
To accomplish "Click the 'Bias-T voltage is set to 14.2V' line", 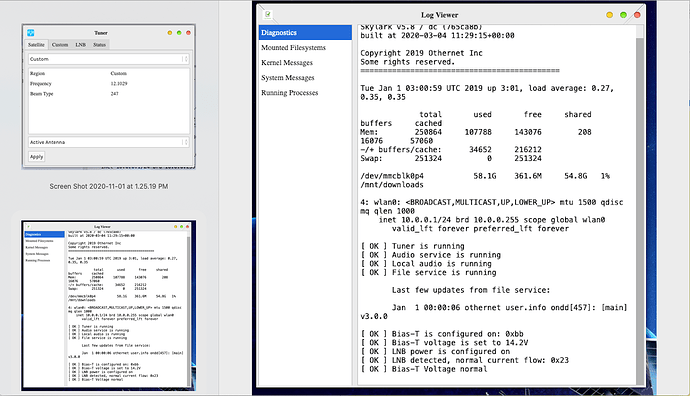I will coord(444,343).
